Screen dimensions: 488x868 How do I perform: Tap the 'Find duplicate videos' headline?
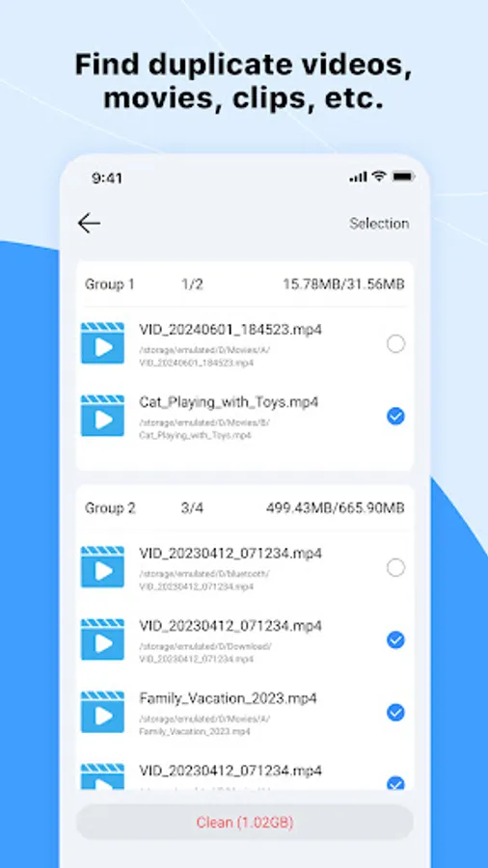pos(243,81)
